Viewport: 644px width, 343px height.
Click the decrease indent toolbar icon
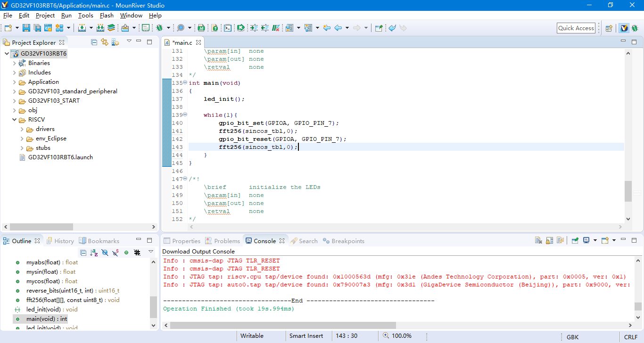point(265,28)
